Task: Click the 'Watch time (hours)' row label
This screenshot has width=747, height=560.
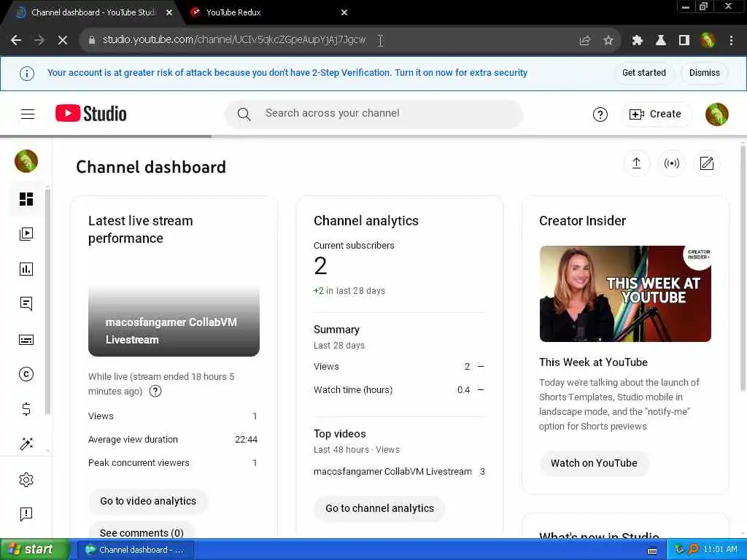Action: point(353,390)
